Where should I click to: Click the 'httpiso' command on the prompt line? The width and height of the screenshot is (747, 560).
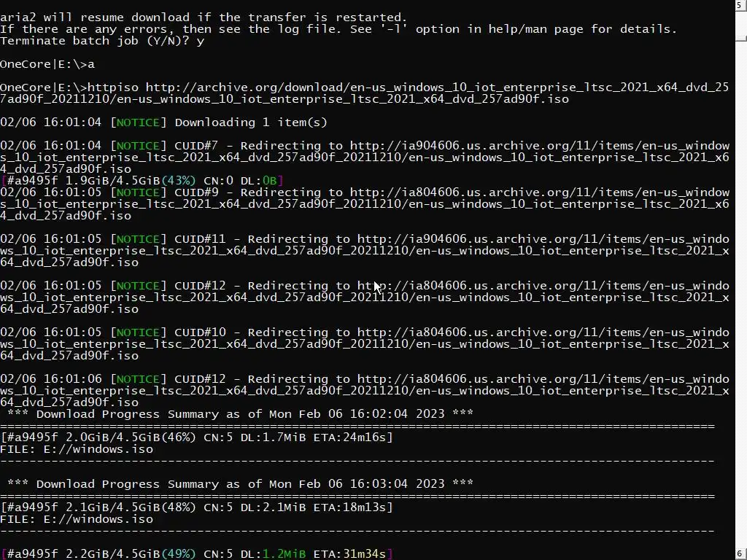pyautogui.click(x=113, y=87)
